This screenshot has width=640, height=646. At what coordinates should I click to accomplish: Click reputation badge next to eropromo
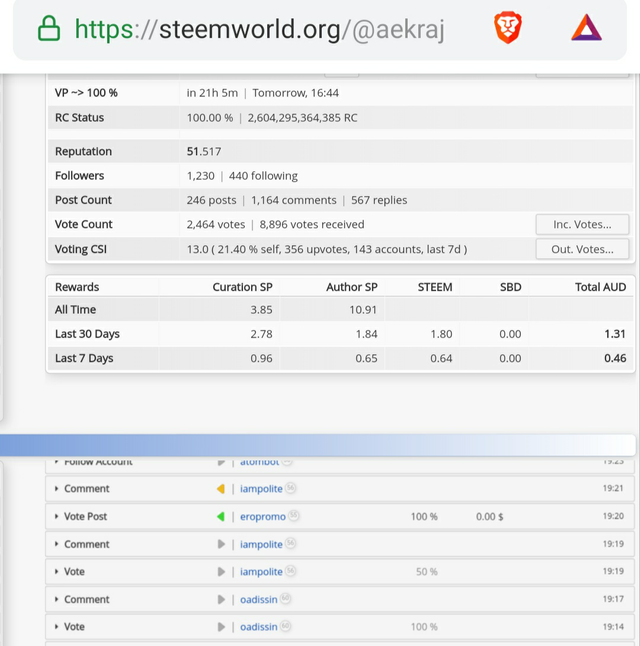point(293,515)
